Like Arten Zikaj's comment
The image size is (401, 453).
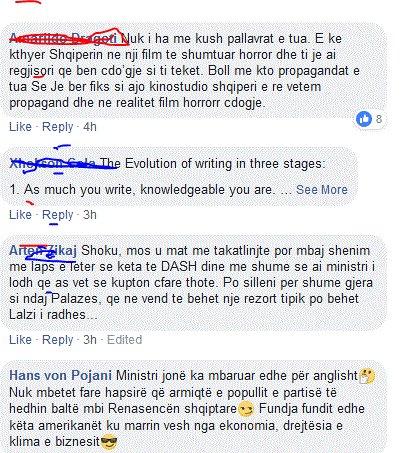tap(20, 340)
